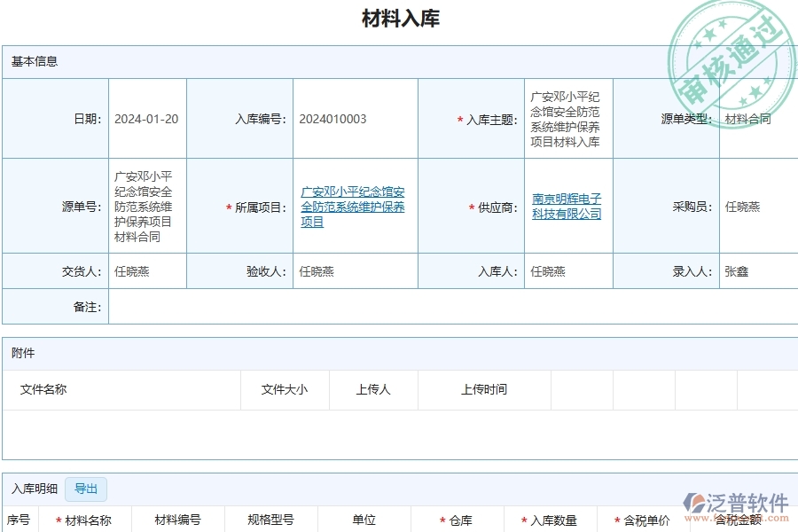
Task: Click the 入库明细 detail section header
Action: click(34, 489)
